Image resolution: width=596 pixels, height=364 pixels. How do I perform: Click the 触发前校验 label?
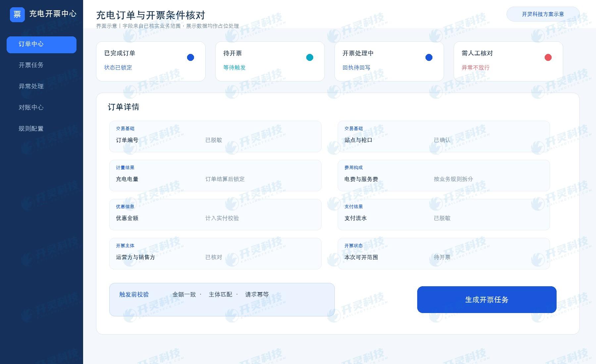pos(134,295)
